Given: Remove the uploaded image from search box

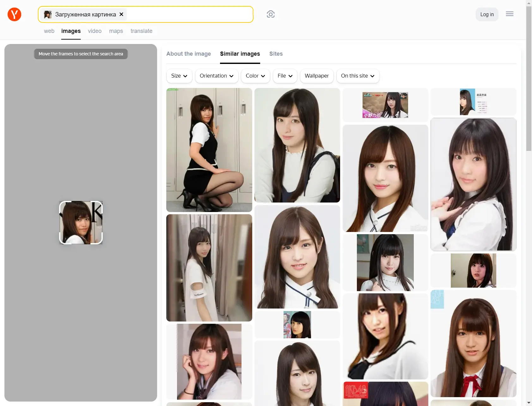Looking at the screenshot, I should pyautogui.click(x=121, y=14).
